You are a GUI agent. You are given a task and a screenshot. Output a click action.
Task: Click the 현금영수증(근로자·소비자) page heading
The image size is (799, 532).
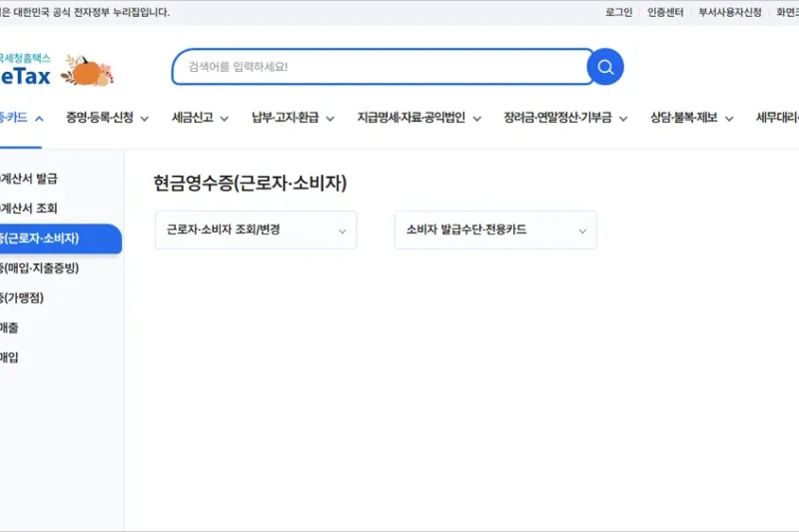pos(251,183)
